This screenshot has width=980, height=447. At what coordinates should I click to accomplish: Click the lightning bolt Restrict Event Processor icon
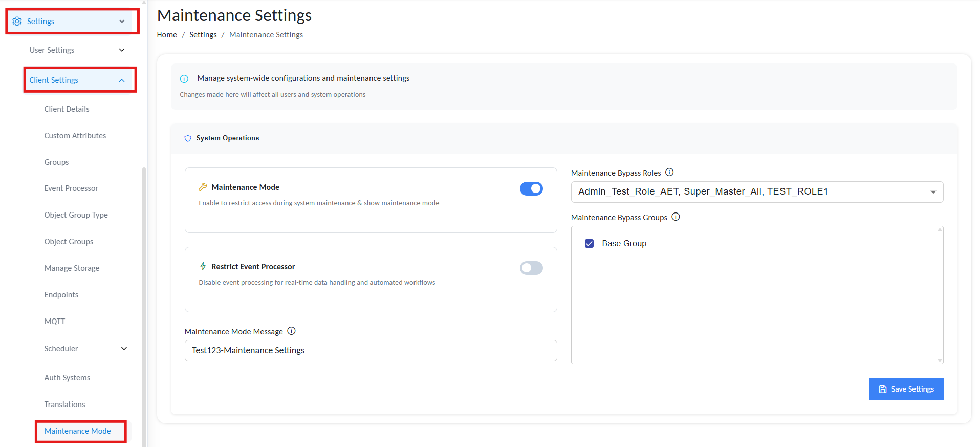203,267
